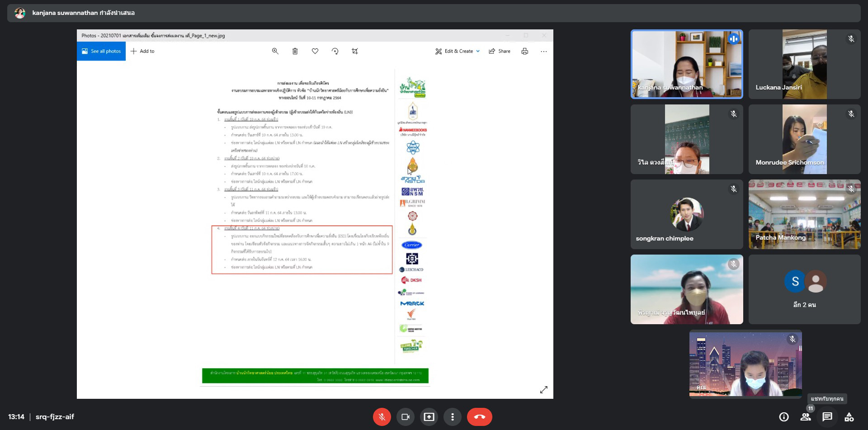Open the See all photos tab
This screenshot has height=430, width=868.
(x=101, y=51)
